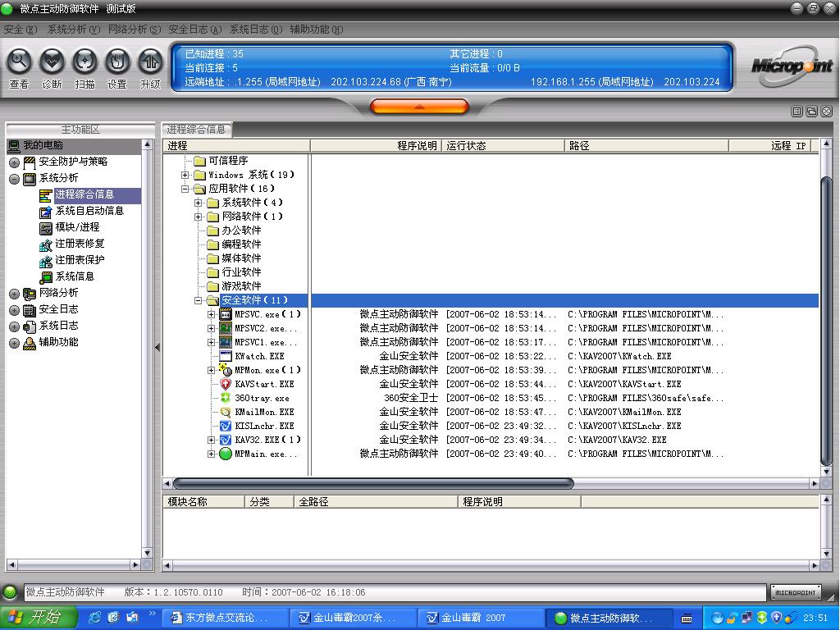Open the 辅助功能(H) menu
This screenshot has height=630, width=840.
coord(317,30)
